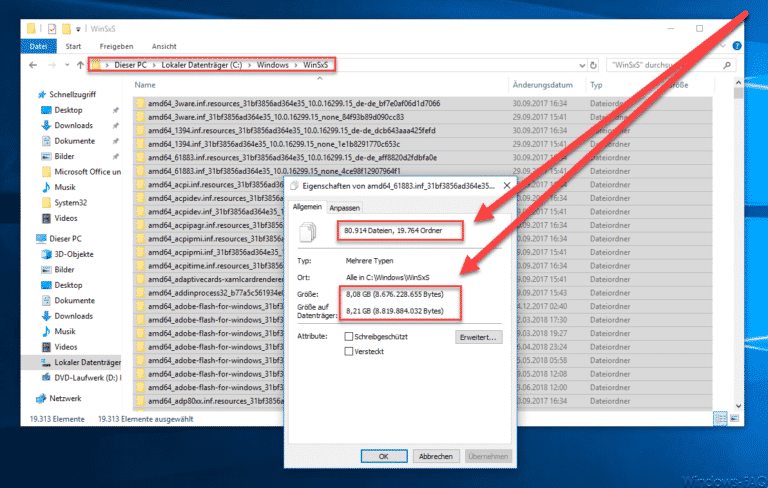Open Explorer help question mark
Screen dimensions: 768x488
736,46
